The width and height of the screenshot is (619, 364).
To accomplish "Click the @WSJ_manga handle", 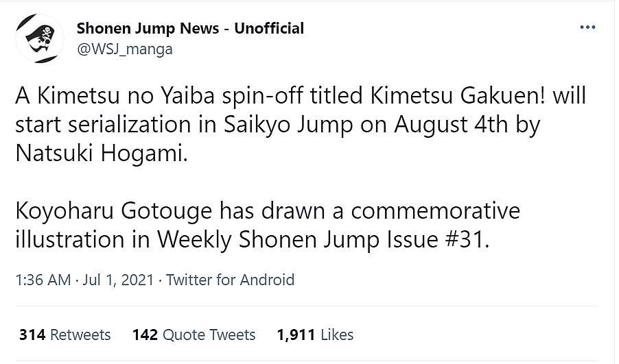I will 124,49.
